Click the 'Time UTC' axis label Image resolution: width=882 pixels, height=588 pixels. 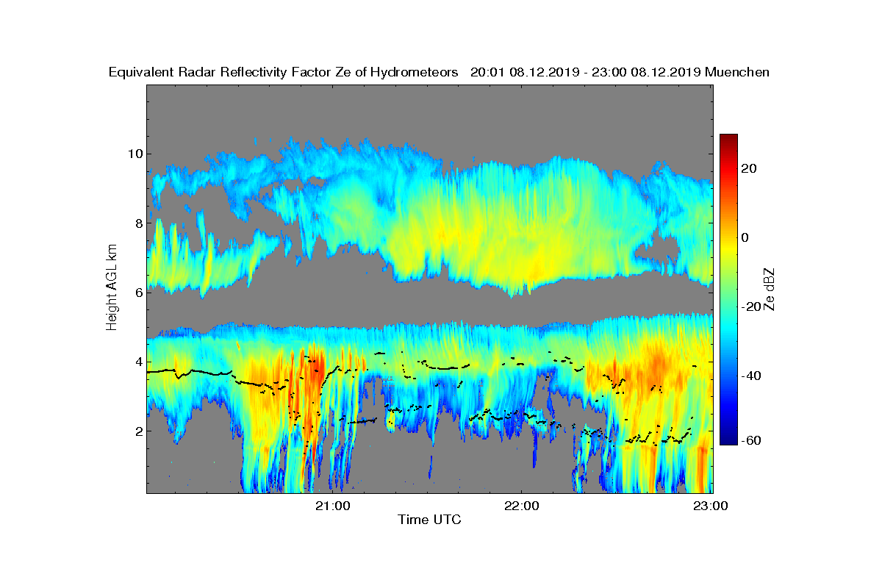point(430,520)
